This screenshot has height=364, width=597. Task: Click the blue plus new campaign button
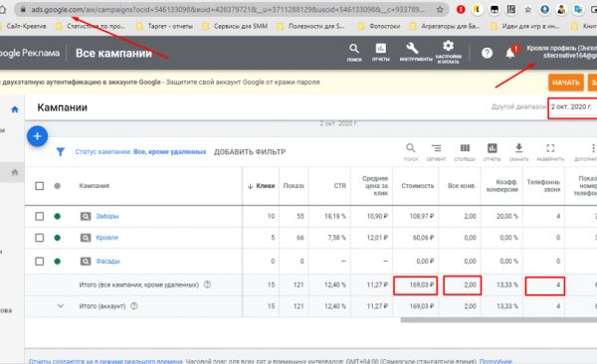tap(38, 136)
